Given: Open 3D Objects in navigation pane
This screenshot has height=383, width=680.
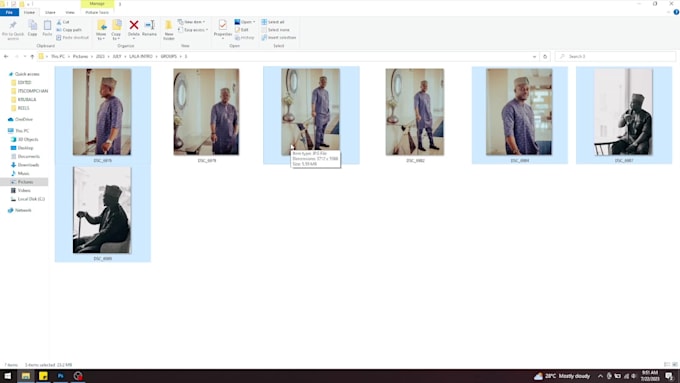Looking at the screenshot, I should point(28,139).
